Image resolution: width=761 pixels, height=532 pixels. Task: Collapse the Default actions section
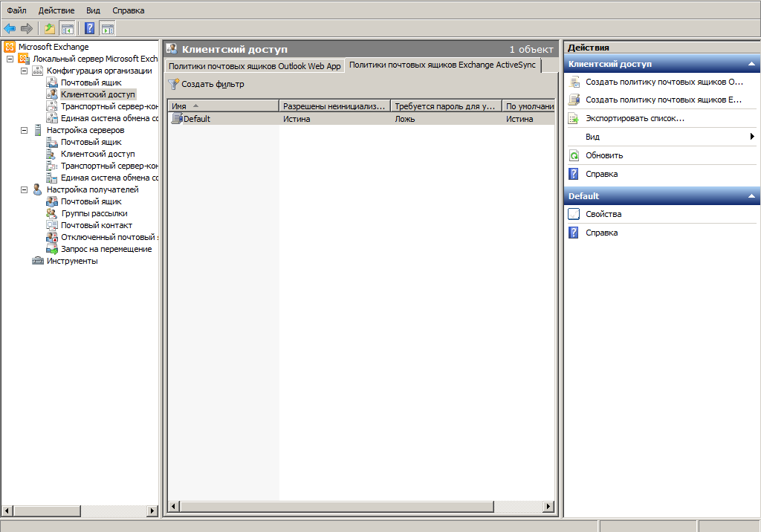(x=751, y=196)
